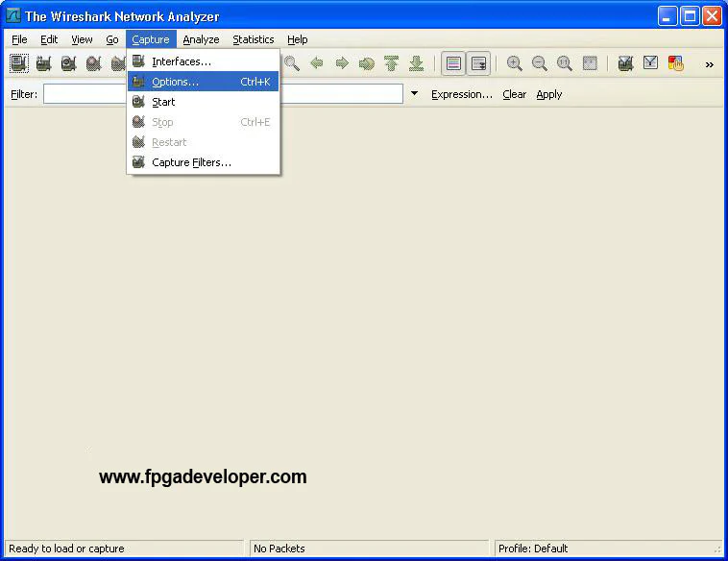
Task: Click the zoom in magnifier icon
Action: [515, 64]
